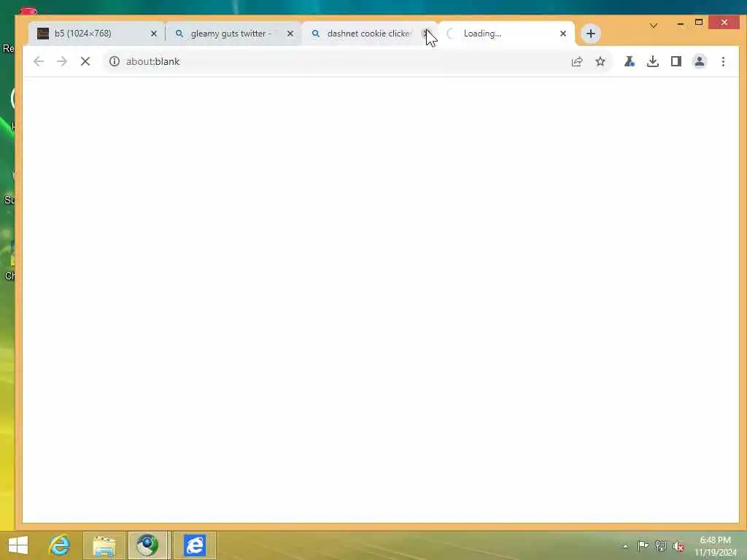Screen dimensions: 747x560
Task: Open the Windows Start button
Action: click(x=18, y=545)
